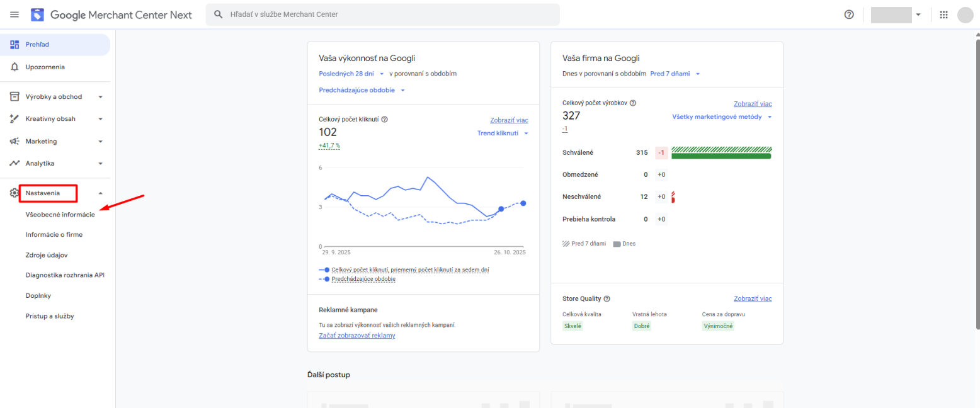This screenshot has width=980, height=408.
Task: Click the Začať zobrazovať reklamy link
Action: coord(357,336)
